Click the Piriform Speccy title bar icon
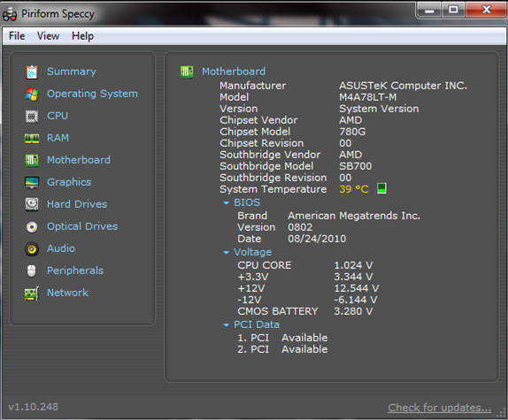This screenshot has height=420, width=508. (x=10, y=14)
